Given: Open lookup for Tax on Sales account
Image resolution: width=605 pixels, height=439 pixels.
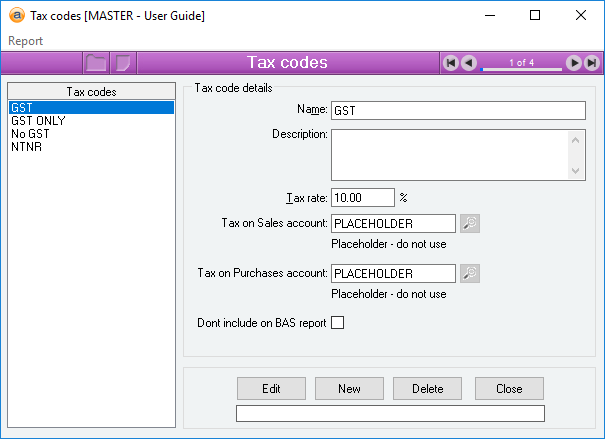Looking at the screenshot, I should (x=470, y=223).
